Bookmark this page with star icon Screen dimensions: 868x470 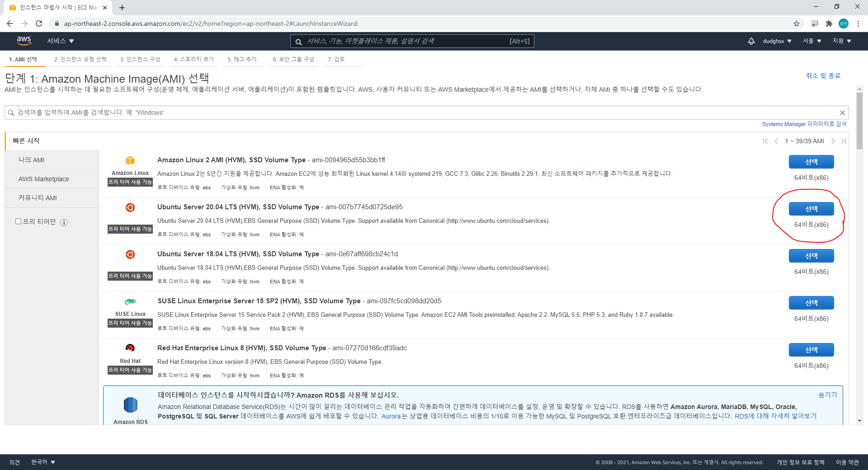(797, 23)
